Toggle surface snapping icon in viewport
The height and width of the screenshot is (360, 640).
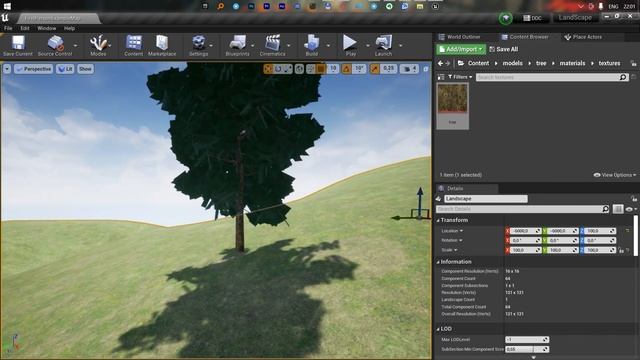[311, 69]
